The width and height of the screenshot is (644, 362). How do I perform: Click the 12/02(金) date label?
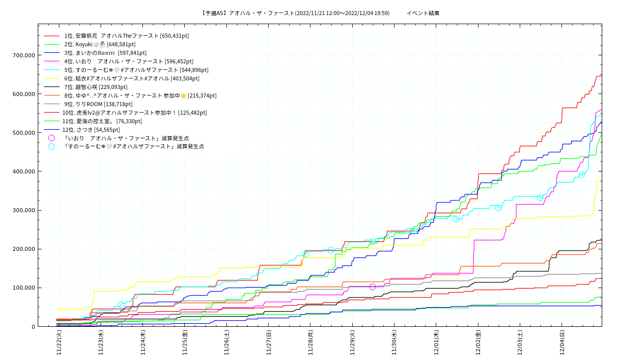click(478, 343)
